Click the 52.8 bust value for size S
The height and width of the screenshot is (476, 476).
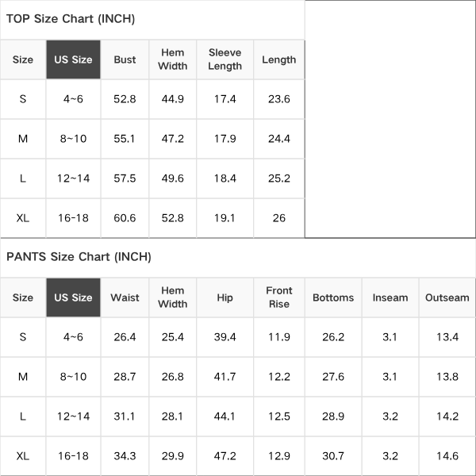tap(125, 99)
